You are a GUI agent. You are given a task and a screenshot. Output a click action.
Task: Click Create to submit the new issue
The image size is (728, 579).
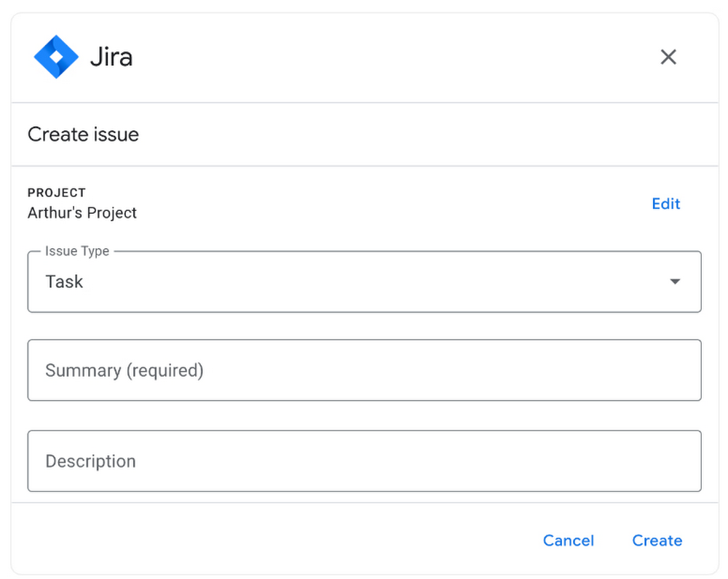click(x=657, y=540)
